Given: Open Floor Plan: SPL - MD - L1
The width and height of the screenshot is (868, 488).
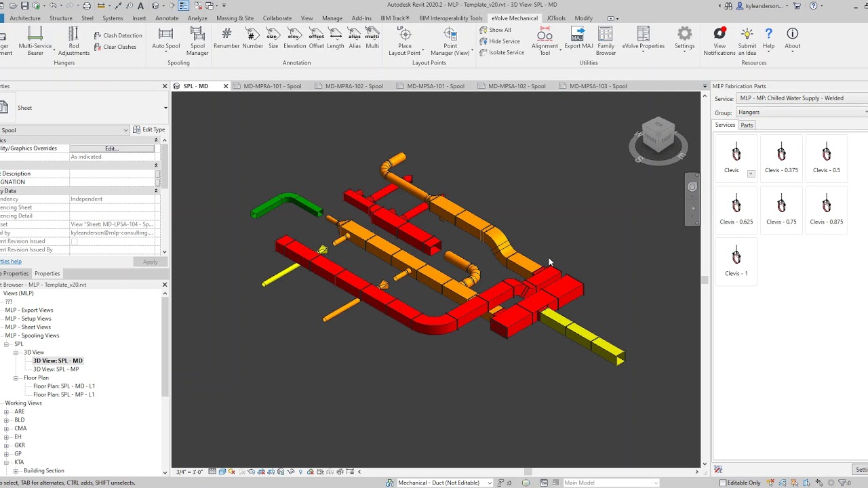Looking at the screenshot, I should coord(64,386).
